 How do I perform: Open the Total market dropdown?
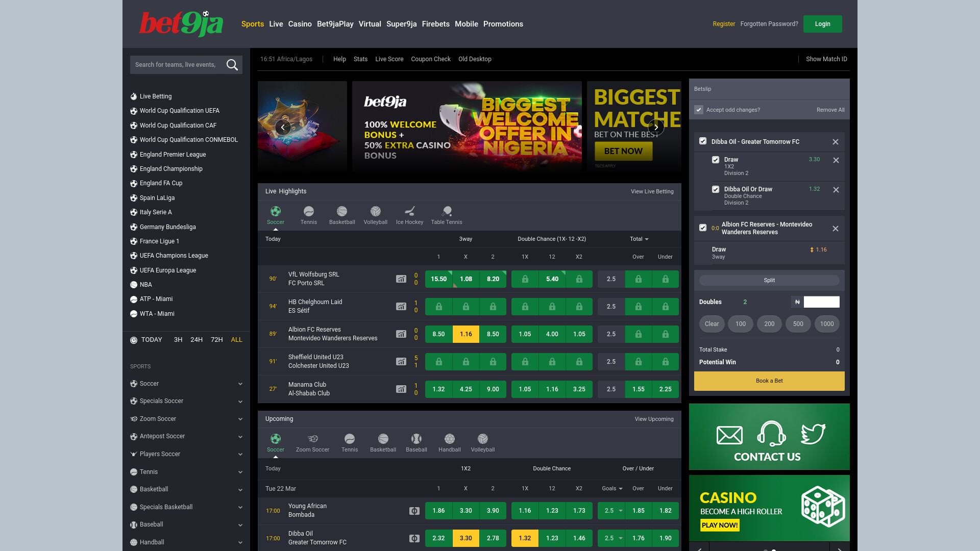click(639, 239)
